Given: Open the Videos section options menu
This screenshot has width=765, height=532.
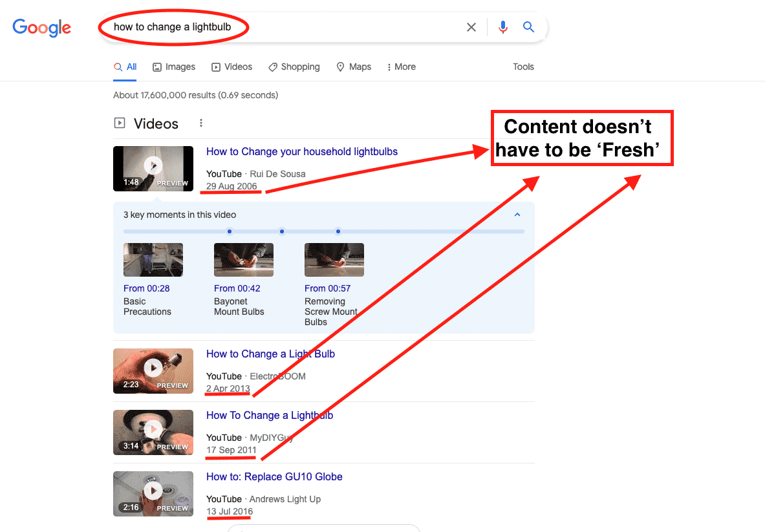Looking at the screenshot, I should coord(201,123).
